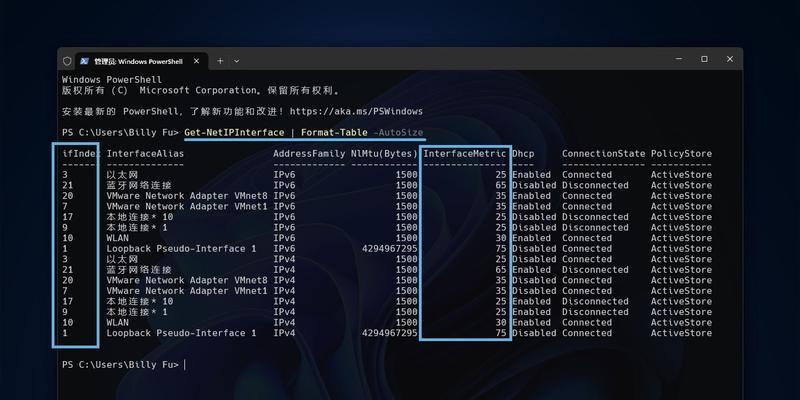This screenshot has width=800, height=400.
Task: Click the NlMtu(Bytes) column header
Action: coord(384,154)
